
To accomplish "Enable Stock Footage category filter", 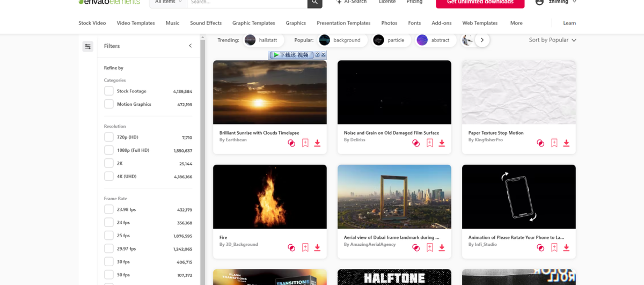I will (109, 91).
